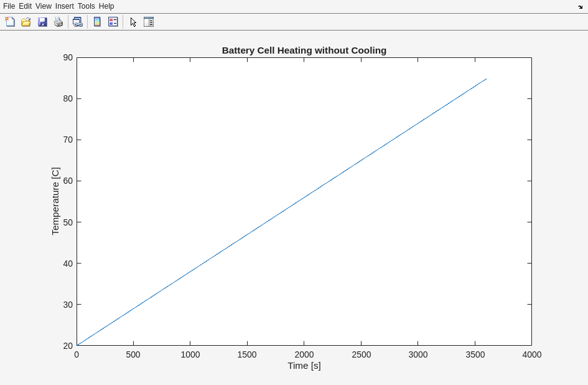Toggle the Insert Colorbar button
Image resolution: width=588 pixels, height=385 pixels.
click(97, 22)
